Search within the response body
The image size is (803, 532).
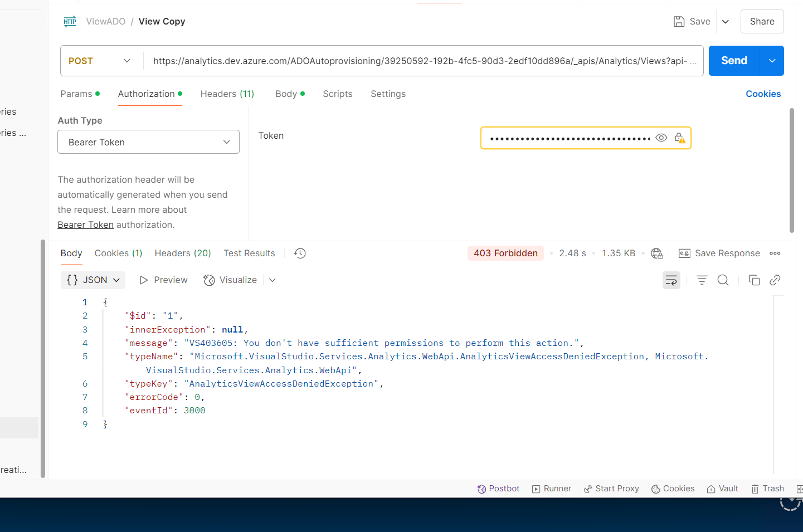click(723, 280)
